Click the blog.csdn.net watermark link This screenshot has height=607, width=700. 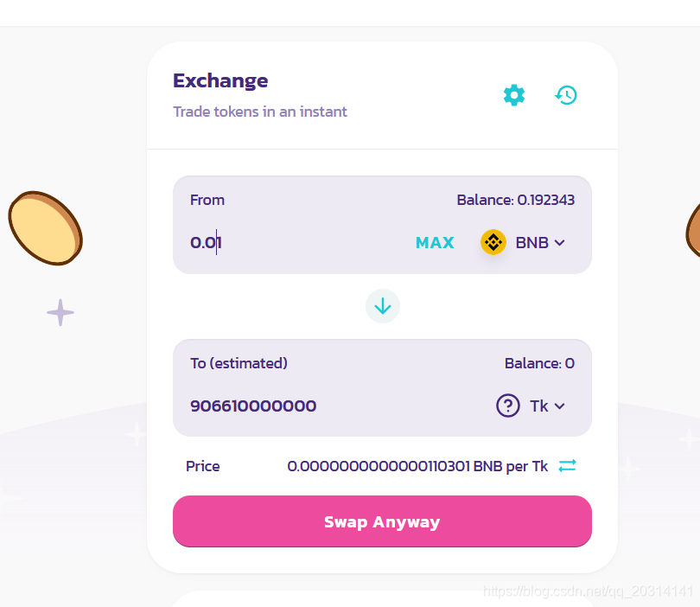pyautogui.click(x=588, y=591)
